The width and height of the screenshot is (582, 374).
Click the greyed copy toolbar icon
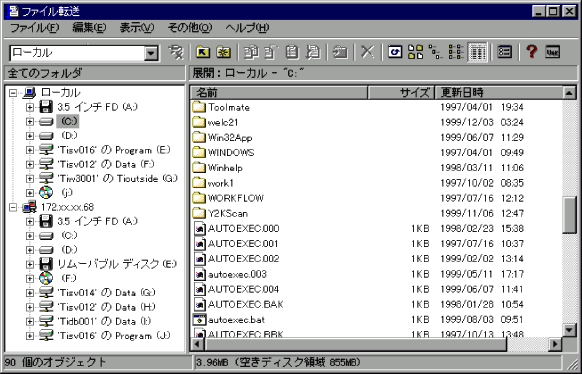[x=251, y=52]
